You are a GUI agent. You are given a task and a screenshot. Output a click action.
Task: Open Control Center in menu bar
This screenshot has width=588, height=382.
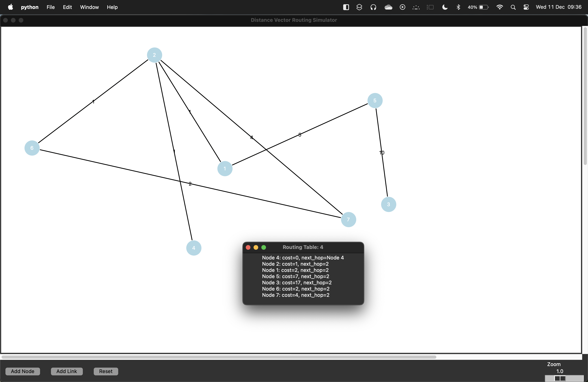tap(526, 7)
